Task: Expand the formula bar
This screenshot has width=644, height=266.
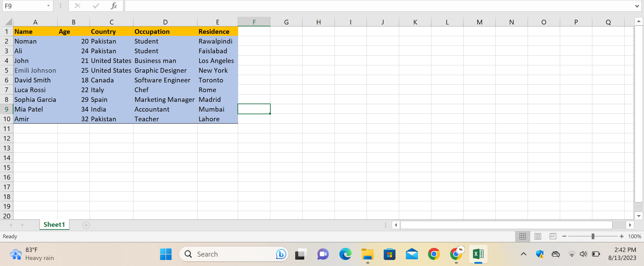Action: 637,6
